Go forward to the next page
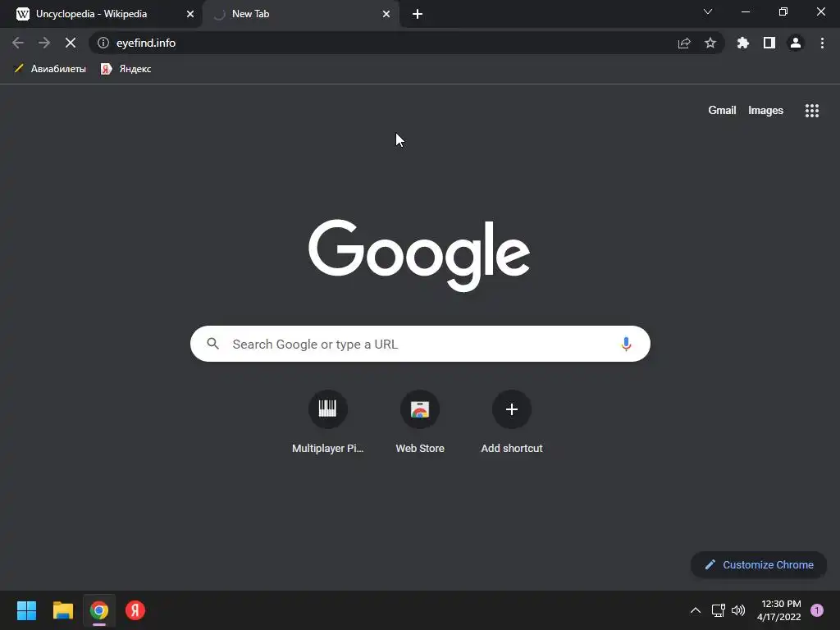 point(44,43)
